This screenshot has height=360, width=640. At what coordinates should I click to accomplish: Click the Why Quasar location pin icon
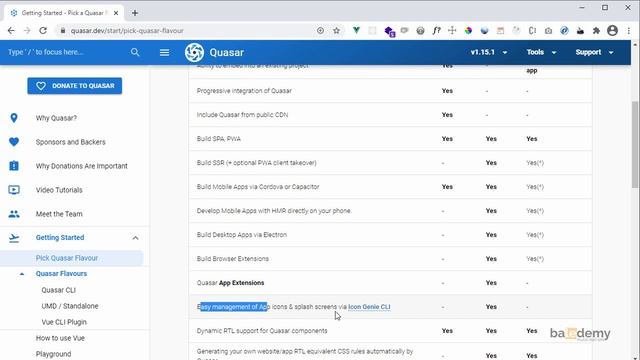[x=14, y=118]
